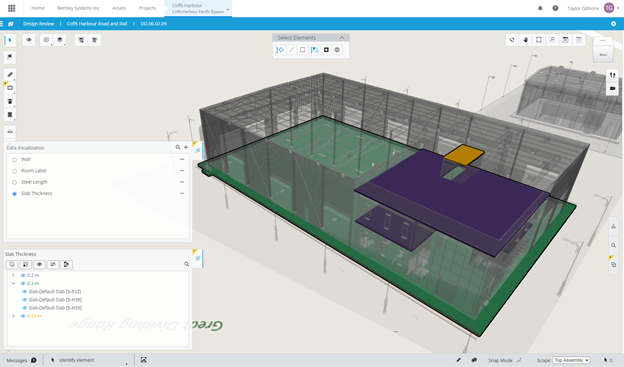
Task: Click the Back face of view cube
Action: (603, 55)
